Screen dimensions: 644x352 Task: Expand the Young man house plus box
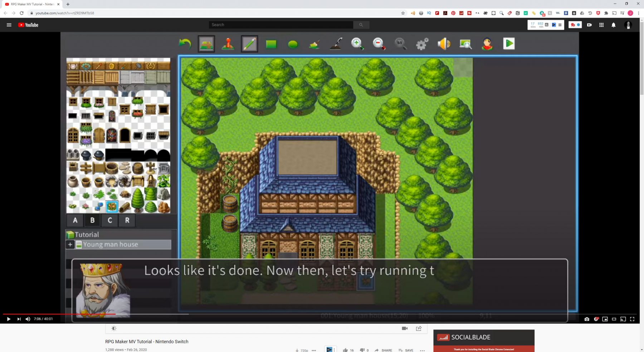[70, 245]
